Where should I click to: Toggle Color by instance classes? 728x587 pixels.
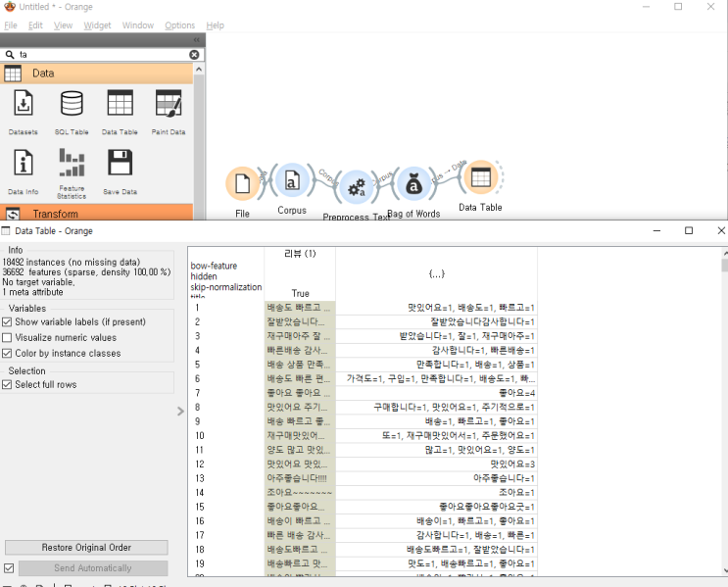click(7, 354)
